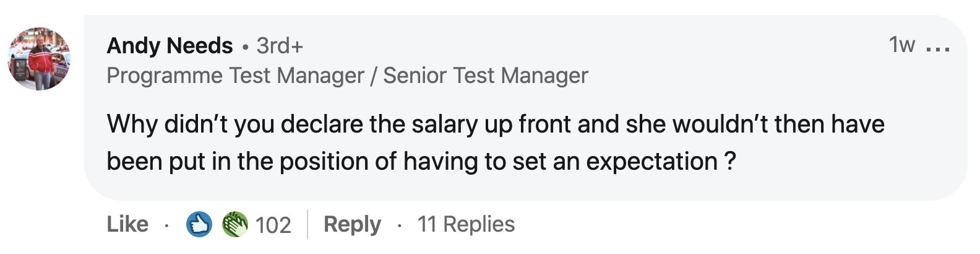The height and width of the screenshot is (254, 980).
Task: Click the comment line starting "Why didn't you"
Action: [495, 125]
